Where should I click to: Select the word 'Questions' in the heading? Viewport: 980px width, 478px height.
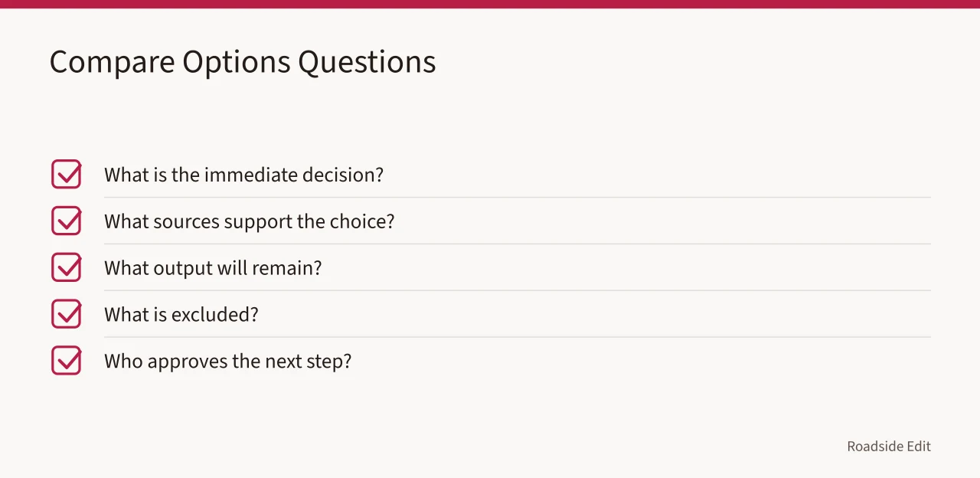367,62
